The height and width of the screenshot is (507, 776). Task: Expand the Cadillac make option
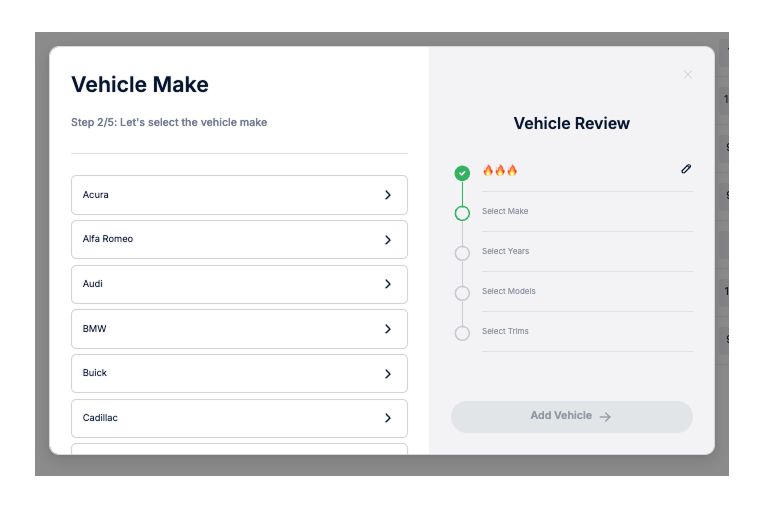click(x=239, y=418)
